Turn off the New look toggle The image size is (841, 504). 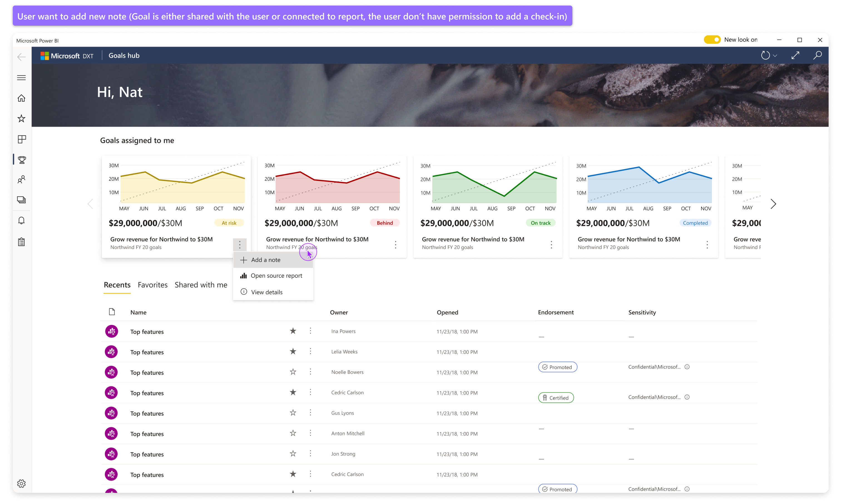712,39
